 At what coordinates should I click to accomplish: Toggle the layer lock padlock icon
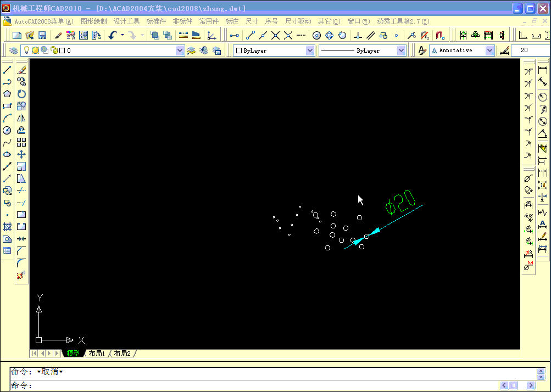pyautogui.click(x=53, y=50)
